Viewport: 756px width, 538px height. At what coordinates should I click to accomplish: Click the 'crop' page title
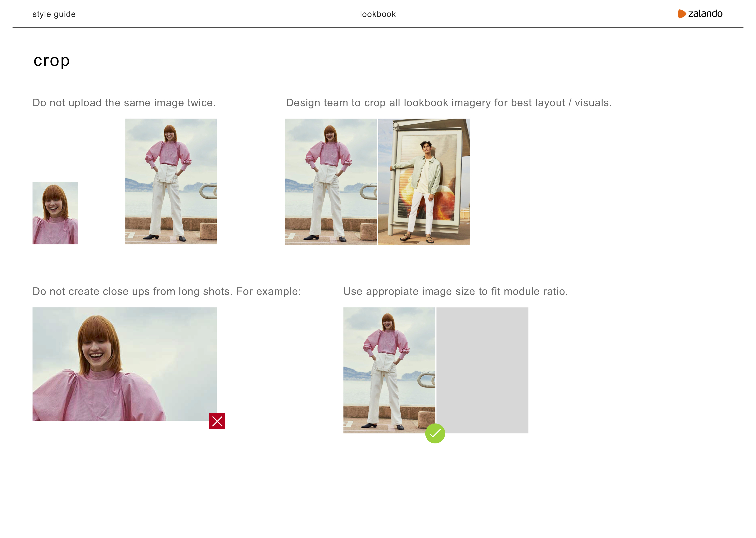click(x=52, y=61)
